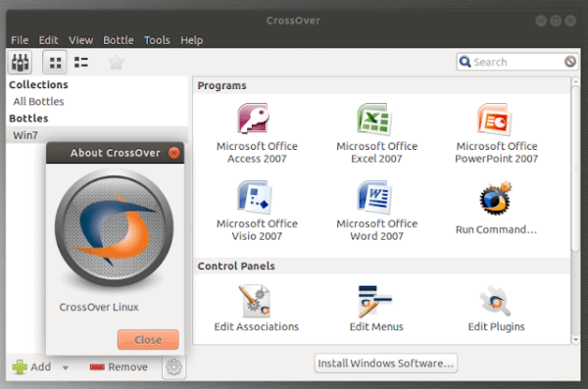This screenshot has width=588, height=389.
Task: Click the 'Collections' heading in sidebar
Action: (x=38, y=85)
